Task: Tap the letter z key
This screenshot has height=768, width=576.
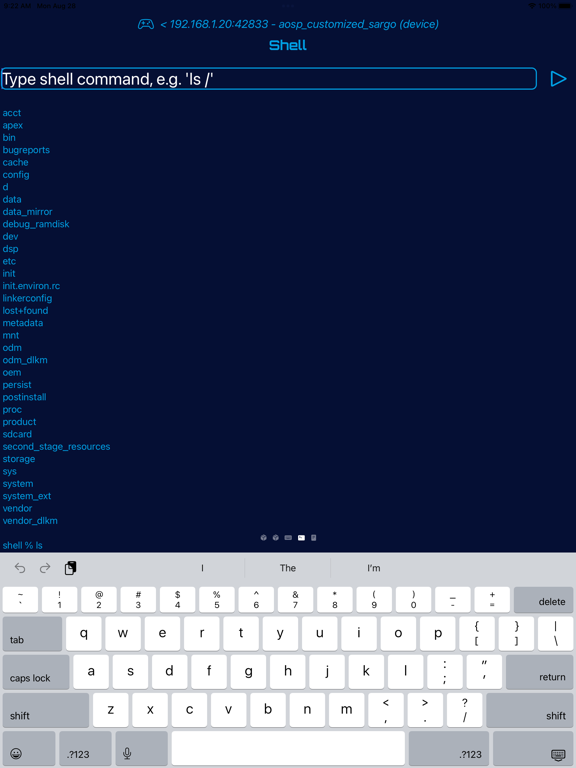Action: tap(111, 710)
